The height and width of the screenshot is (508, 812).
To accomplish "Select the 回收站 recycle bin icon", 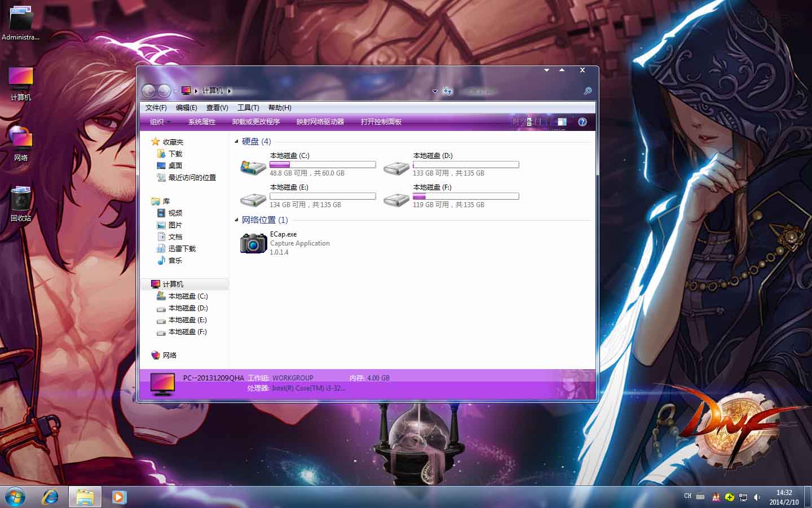I will coord(21,204).
